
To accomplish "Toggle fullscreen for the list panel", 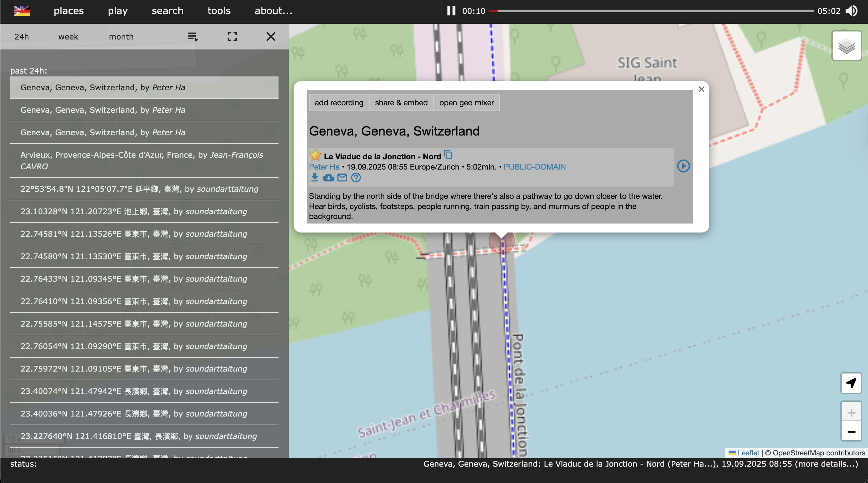I will tap(232, 36).
